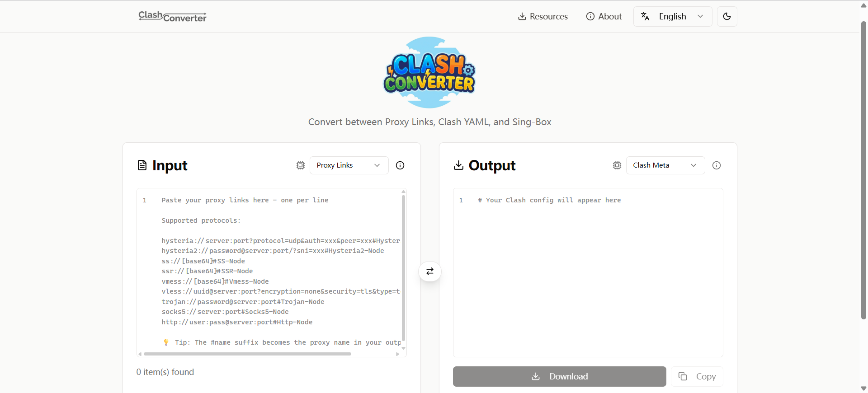The image size is (868, 393).
Task: Click the input editor vertical scrollbar
Action: (403, 267)
